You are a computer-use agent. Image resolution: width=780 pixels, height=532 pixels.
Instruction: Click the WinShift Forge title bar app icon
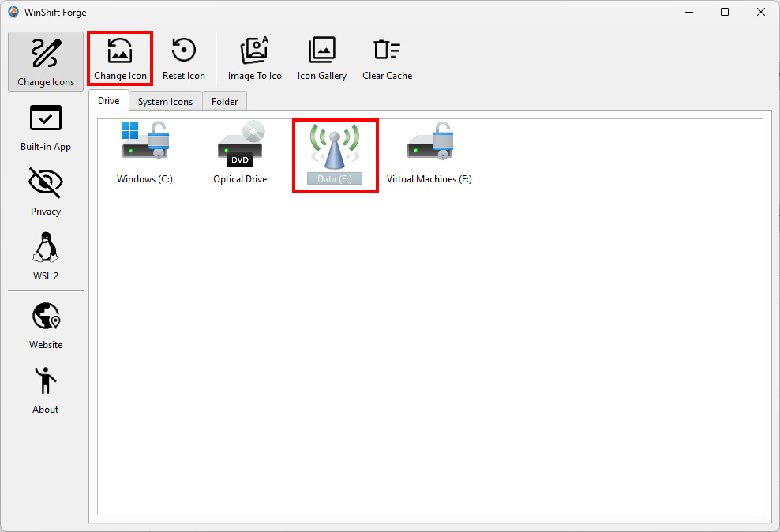pyautogui.click(x=13, y=12)
